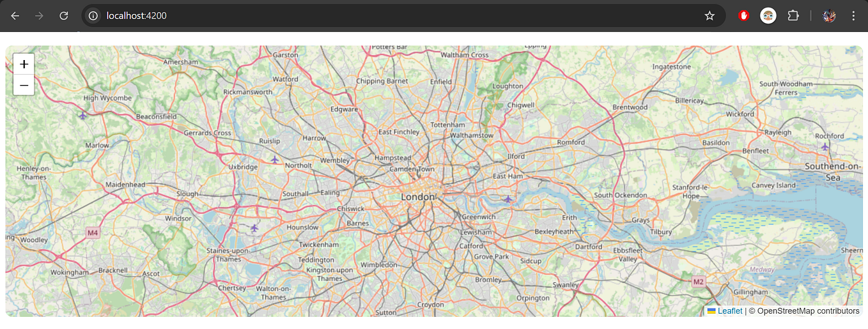This screenshot has height=329, width=868.
Task: Click the Basildon label on the map
Action: point(715,142)
